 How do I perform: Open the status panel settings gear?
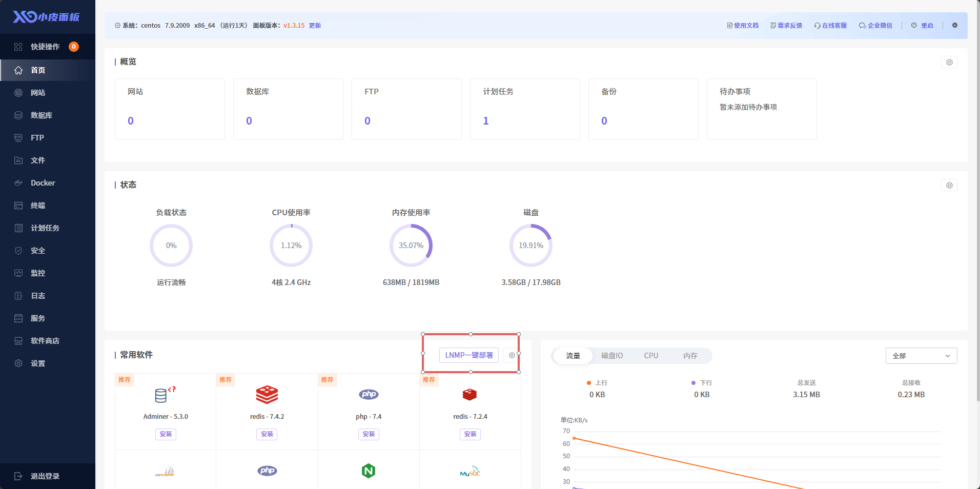[x=949, y=185]
